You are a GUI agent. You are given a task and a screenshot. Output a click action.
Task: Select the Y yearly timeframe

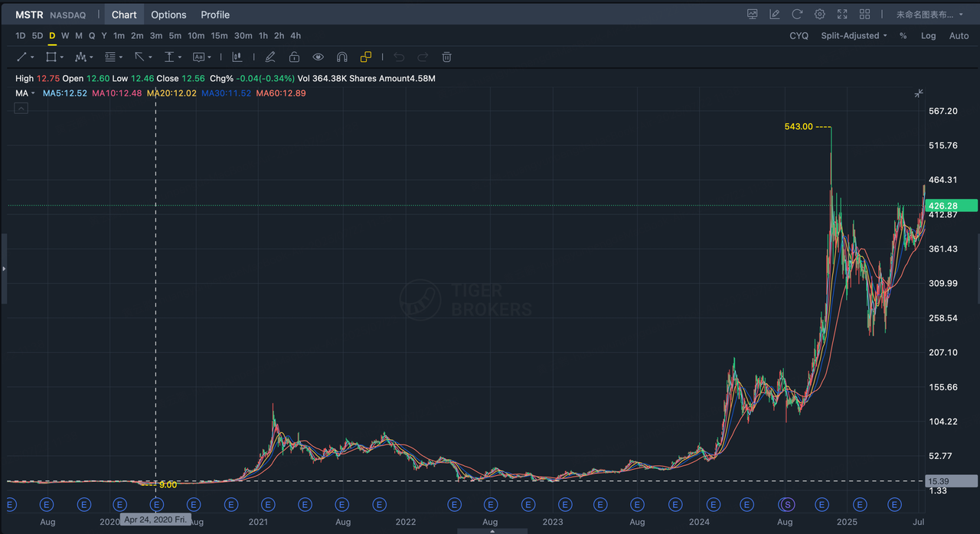(x=104, y=36)
